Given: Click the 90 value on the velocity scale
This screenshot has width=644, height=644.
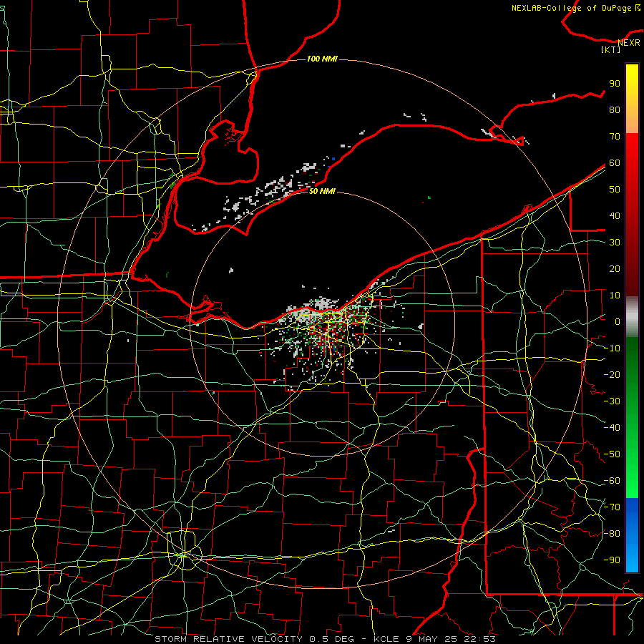Looking at the screenshot, I should (x=615, y=84).
